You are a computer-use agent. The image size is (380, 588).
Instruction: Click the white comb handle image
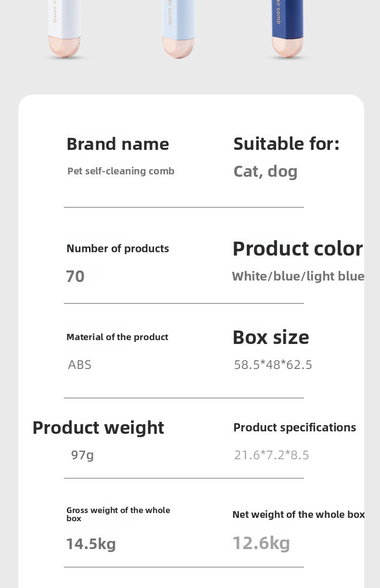64,29
